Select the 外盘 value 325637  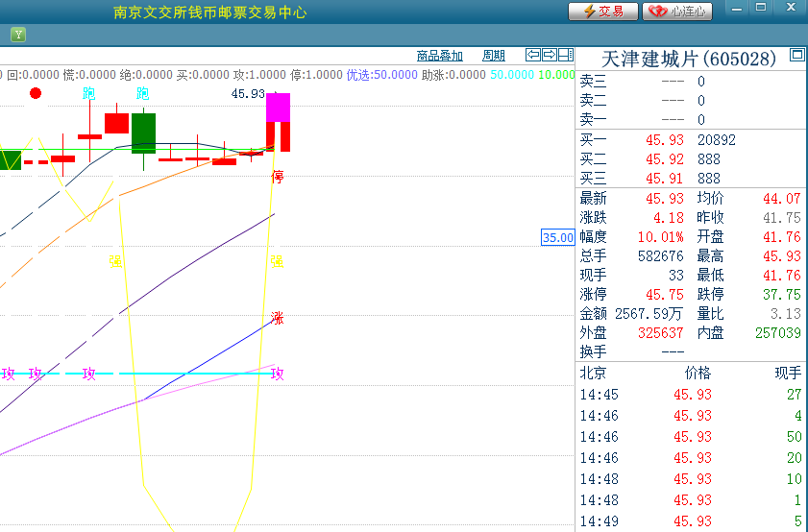coord(661,333)
